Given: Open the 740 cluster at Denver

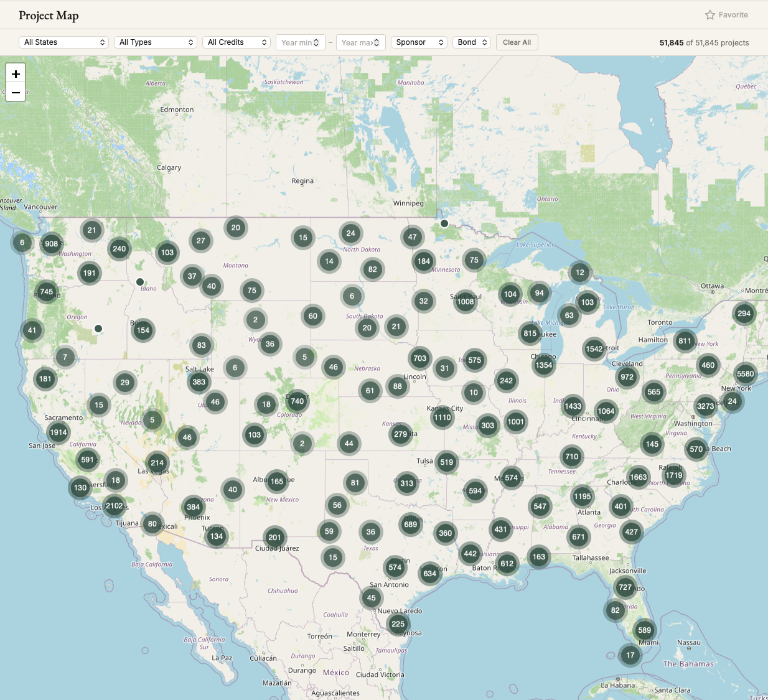Looking at the screenshot, I should click(x=297, y=401).
